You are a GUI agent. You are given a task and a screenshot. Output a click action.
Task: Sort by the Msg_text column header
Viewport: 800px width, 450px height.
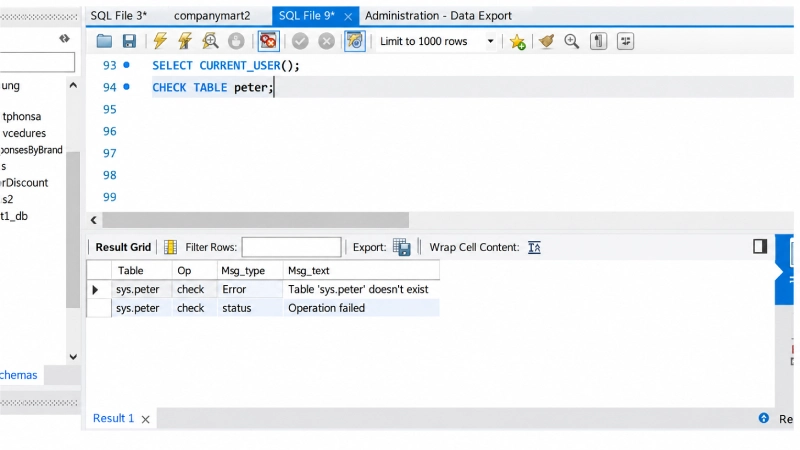(x=361, y=270)
